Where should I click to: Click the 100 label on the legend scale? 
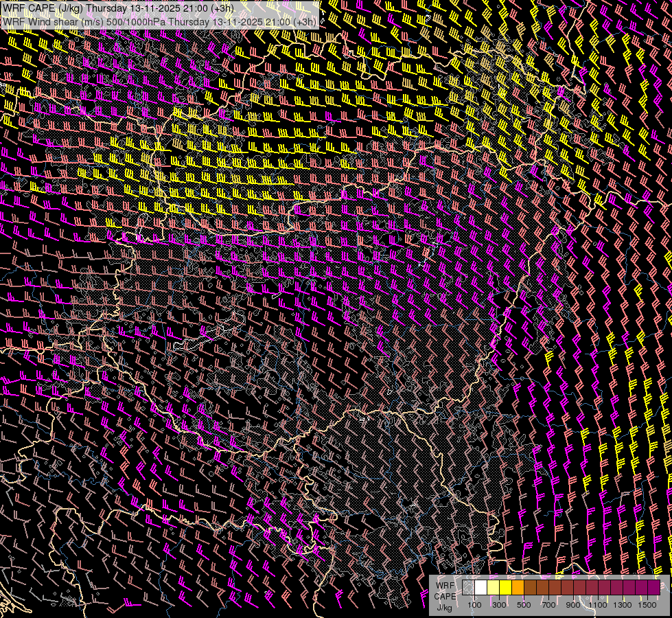[x=474, y=605]
